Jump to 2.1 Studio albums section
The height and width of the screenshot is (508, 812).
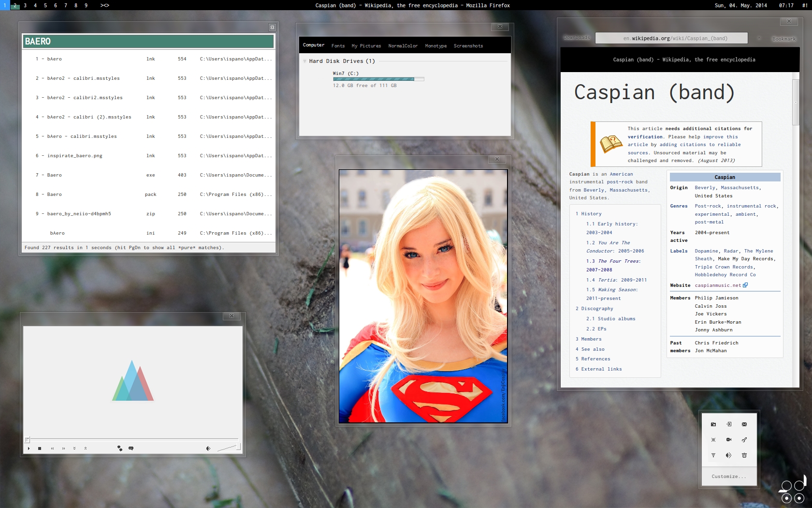click(611, 319)
